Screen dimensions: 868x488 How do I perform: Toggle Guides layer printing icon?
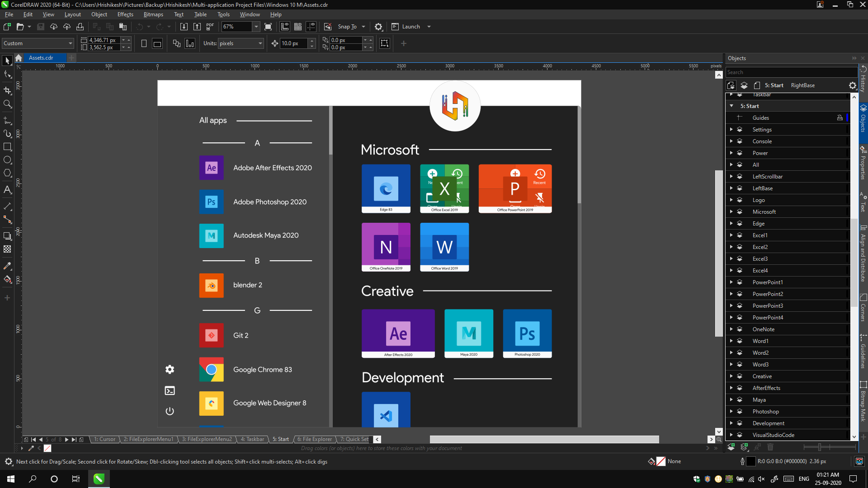[840, 118]
